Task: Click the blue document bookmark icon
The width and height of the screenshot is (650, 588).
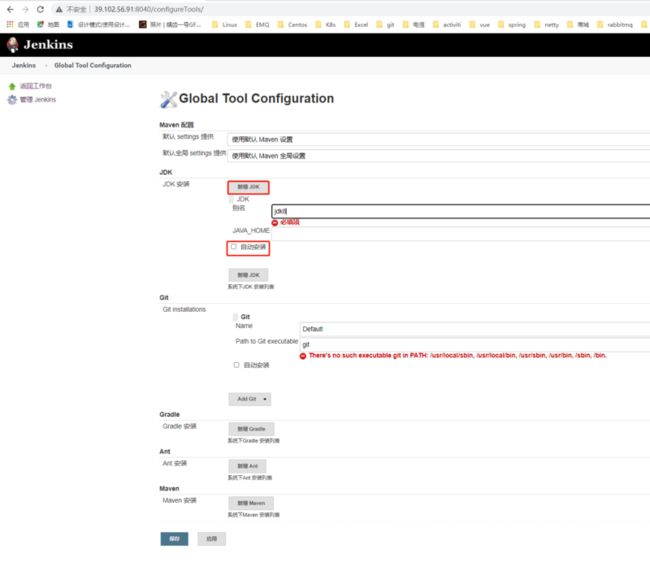Action: pos(70,24)
